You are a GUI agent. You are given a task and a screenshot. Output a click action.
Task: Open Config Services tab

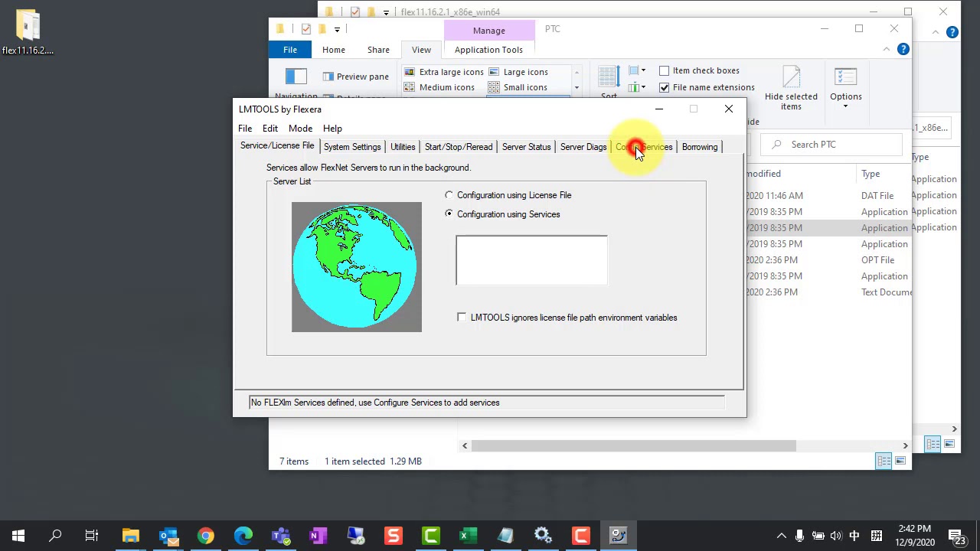coord(644,147)
